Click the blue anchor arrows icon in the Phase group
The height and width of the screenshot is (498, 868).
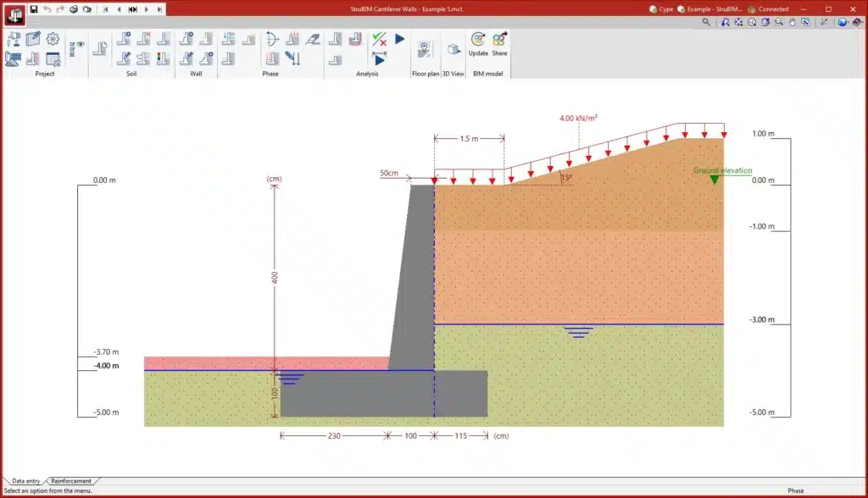[292, 58]
